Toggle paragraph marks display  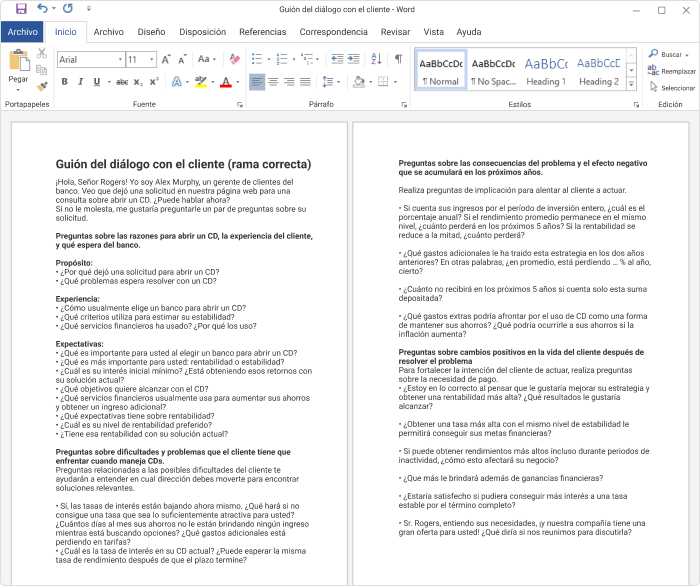pyautogui.click(x=399, y=59)
